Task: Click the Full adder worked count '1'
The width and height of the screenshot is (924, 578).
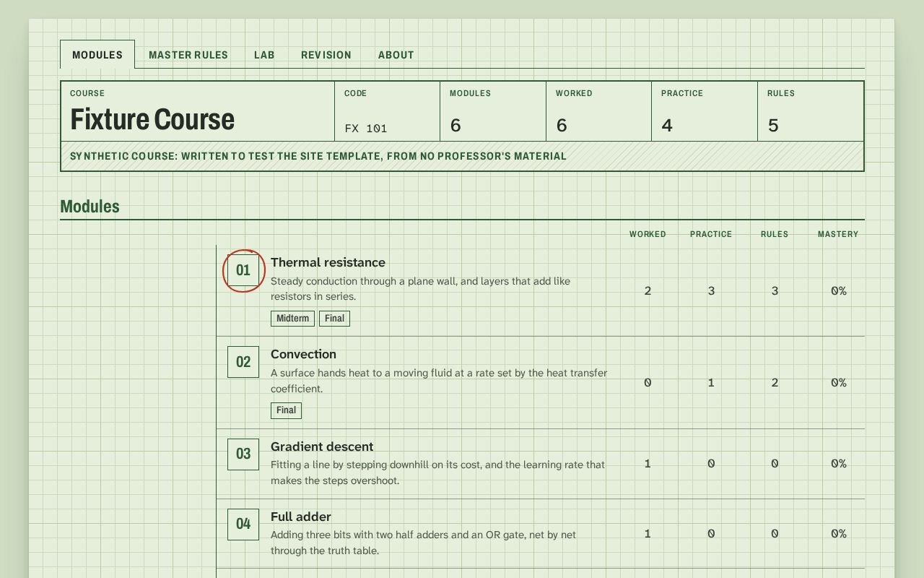Action: tap(648, 534)
